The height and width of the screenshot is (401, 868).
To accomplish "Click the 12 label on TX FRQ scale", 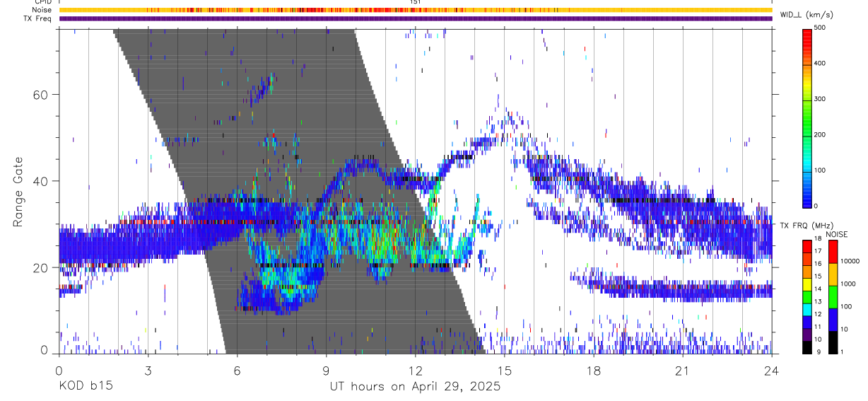I will pos(817,315).
